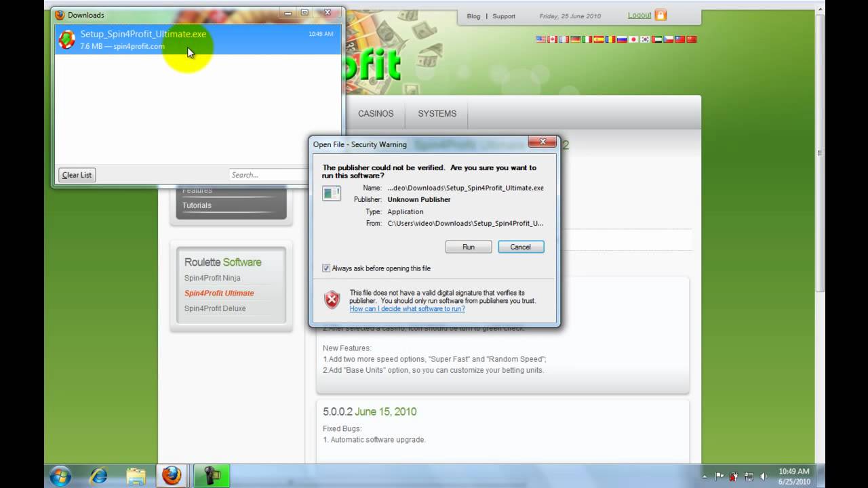The height and width of the screenshot is (488, 868).
Task: Click the Search field in Downloads window
Action: coord(269,175)
